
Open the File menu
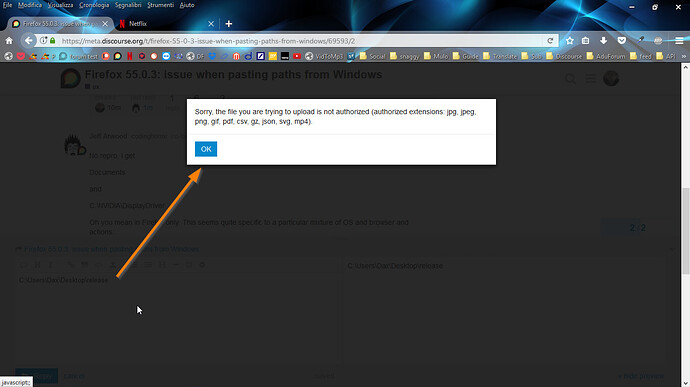[x=7, y=5]
